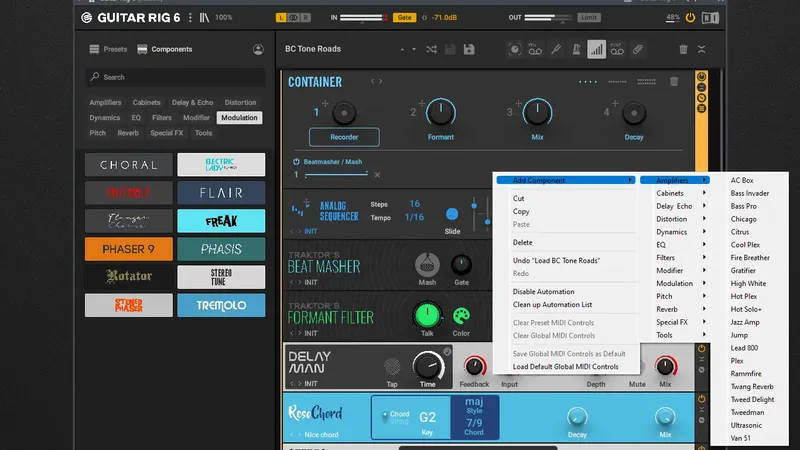The image size is (800, 450).
Task: Choose Cut from context menu
Action: pos(518,198)
